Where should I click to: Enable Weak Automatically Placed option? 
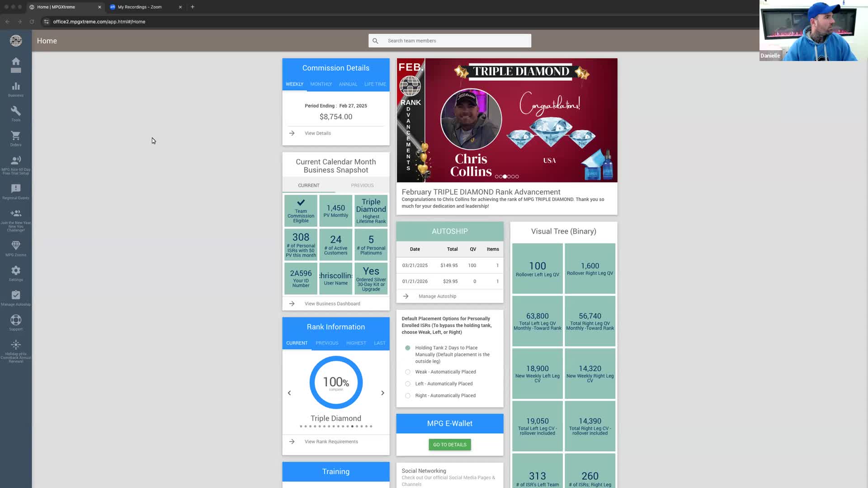tap(407, 372)
